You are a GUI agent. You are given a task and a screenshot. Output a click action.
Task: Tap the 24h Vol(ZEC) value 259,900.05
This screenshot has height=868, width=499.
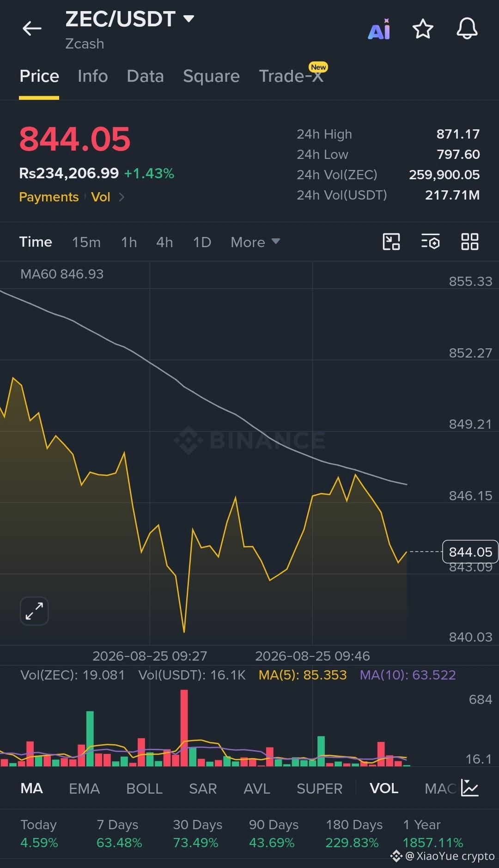pyautogui.click(x=444, y=175)
